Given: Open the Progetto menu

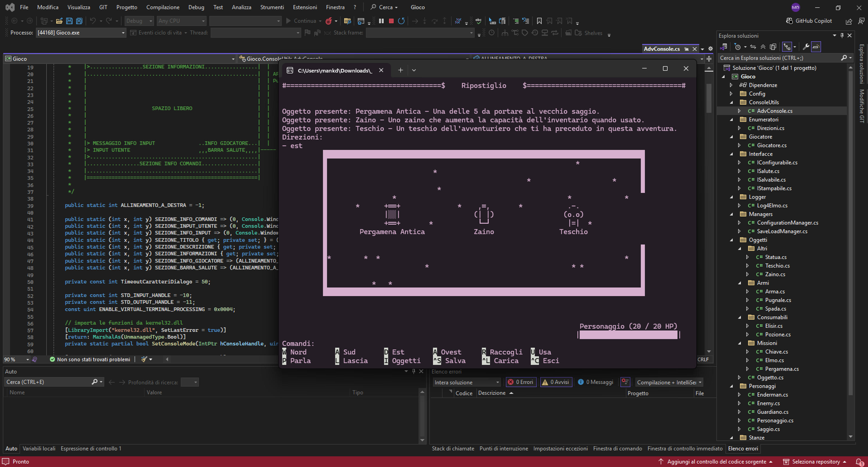Looking at the screenshot, I should (127, 7).
